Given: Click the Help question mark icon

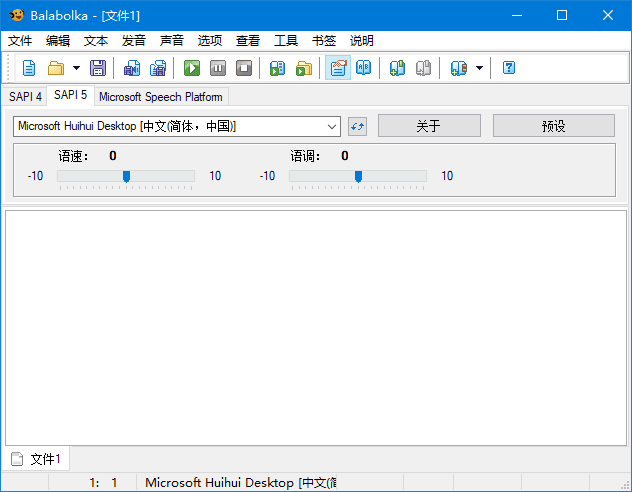Looking at the screenshot, I should tap(509, 68).
